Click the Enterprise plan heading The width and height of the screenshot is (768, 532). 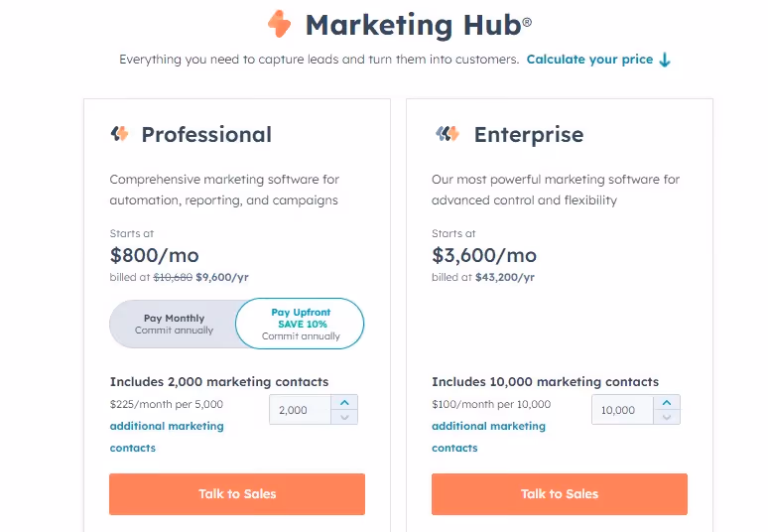click(529, 134)
